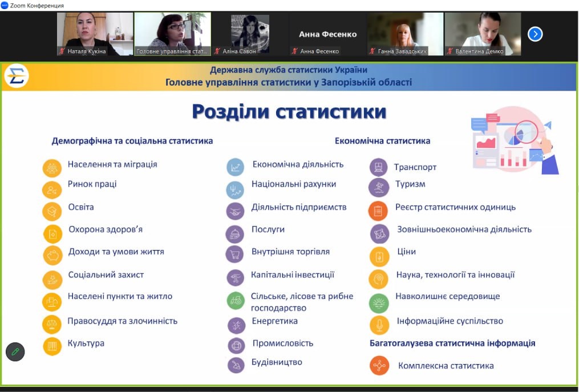Image resolution: width=579 pixels, height=392 pixels.
Task: Click the next-participants arrow in video strip
Action: point(535,34)
